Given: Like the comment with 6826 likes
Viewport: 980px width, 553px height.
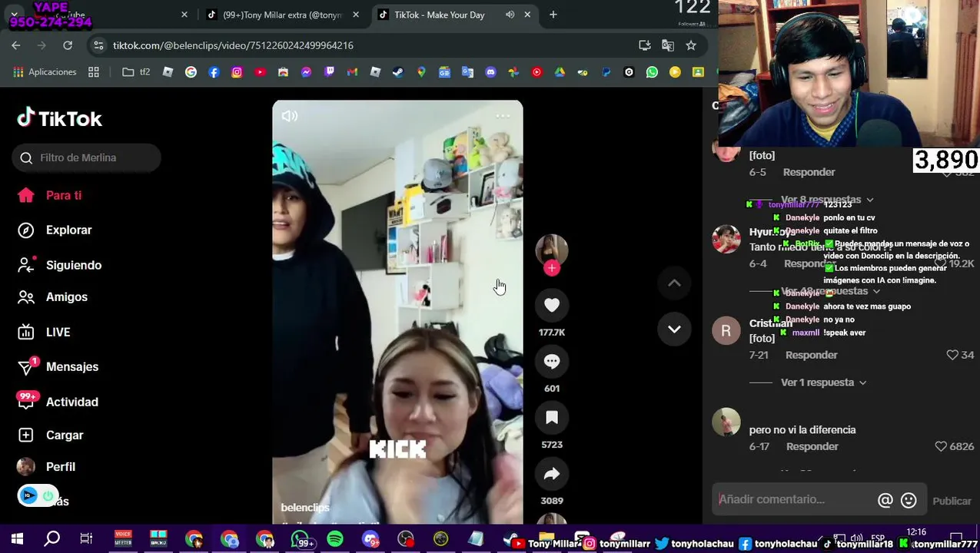Looking at the screenshot, I should pos(941,446).
